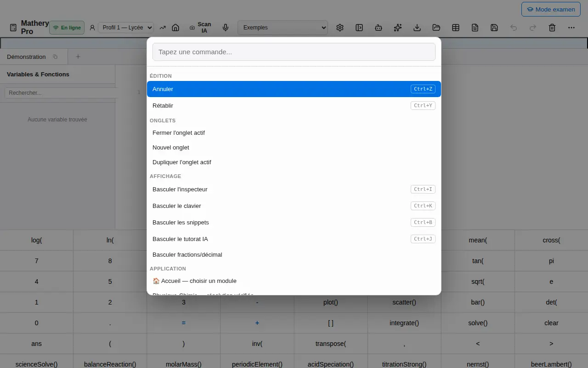Click the trash delete icon
Viewport: 588px width, 368px height.
pyautogui.click(x=552, y=28)
